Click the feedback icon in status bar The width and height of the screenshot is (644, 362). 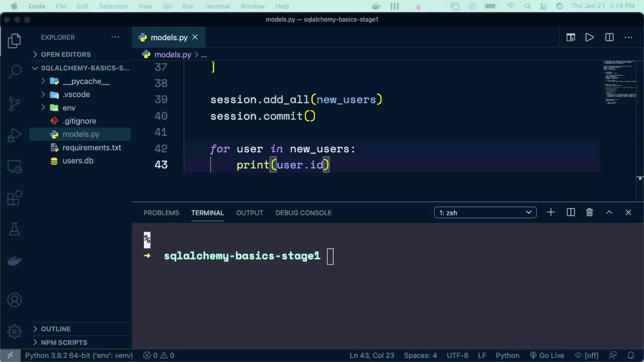tap(614, 355)
